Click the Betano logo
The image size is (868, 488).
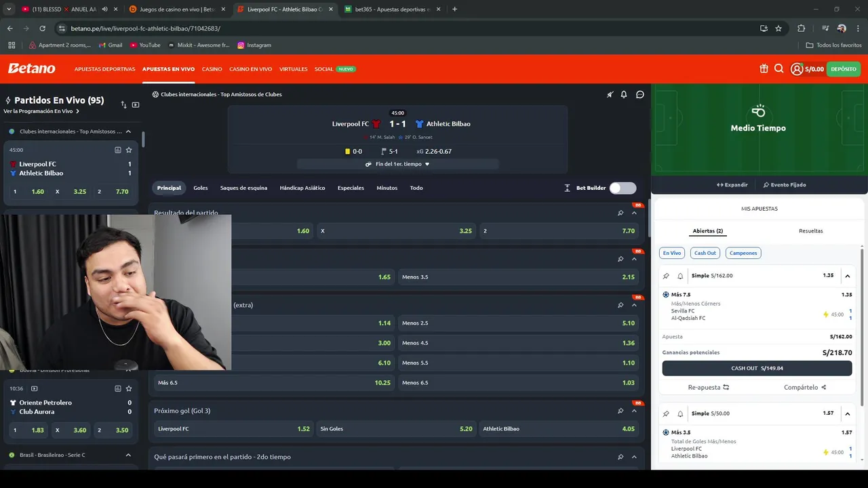coord(32,68)
